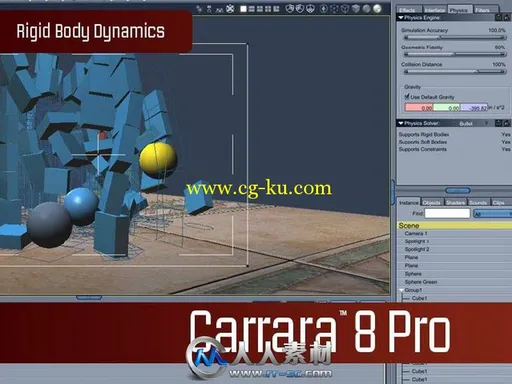Click the Geometric Fidelity 60% value
Viewport: 512px width, 384px height.
[x=500, y=47]
